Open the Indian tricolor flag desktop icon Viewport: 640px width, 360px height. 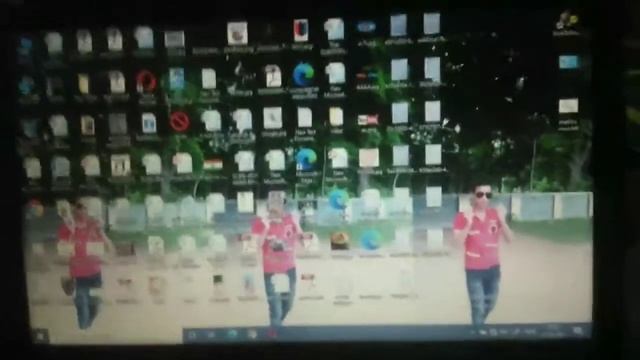[213, 164]
